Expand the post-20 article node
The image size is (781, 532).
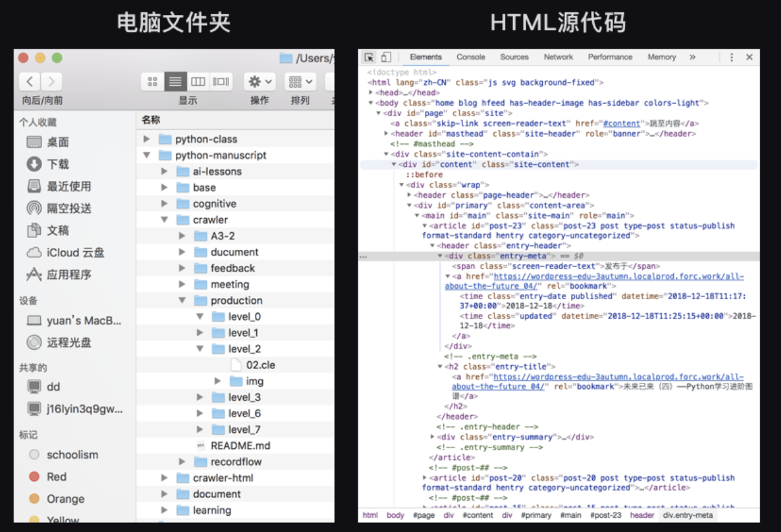tap(425, 478)
